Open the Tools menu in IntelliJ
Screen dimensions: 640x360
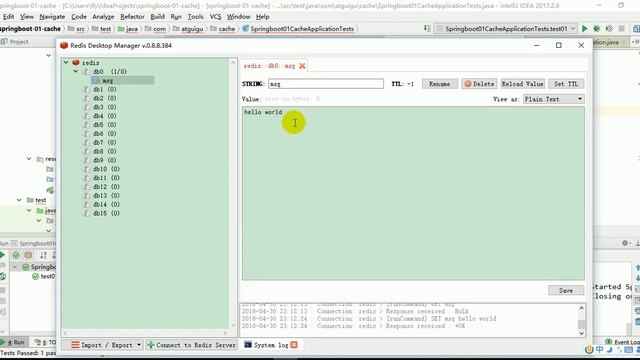[196, 17]
